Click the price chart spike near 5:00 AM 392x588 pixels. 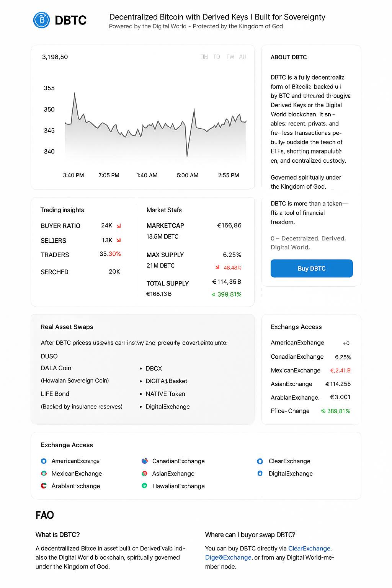click(x=187, y=153)
